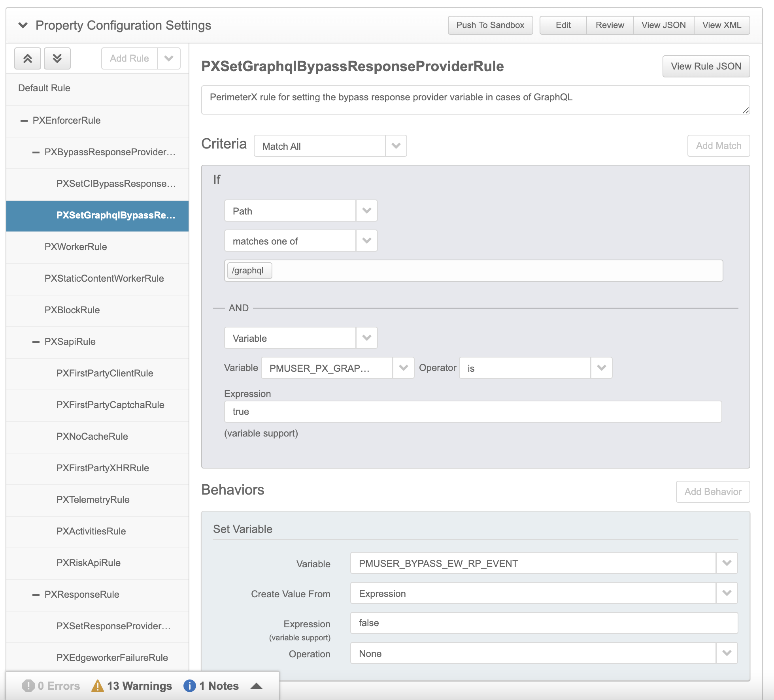Open the Criteria Match All dropdown
The height and width of the screenshot is (700, 774).
click(396, 146)
